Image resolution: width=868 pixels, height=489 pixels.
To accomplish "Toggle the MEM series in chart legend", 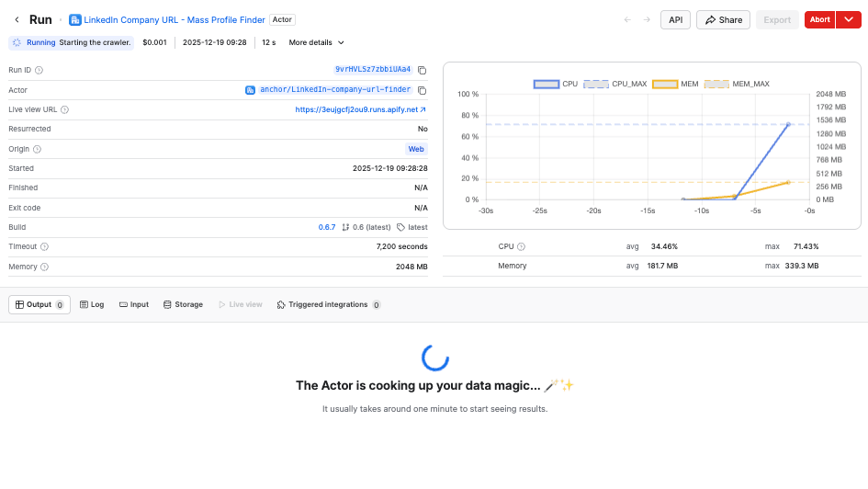I will (674, 84).
